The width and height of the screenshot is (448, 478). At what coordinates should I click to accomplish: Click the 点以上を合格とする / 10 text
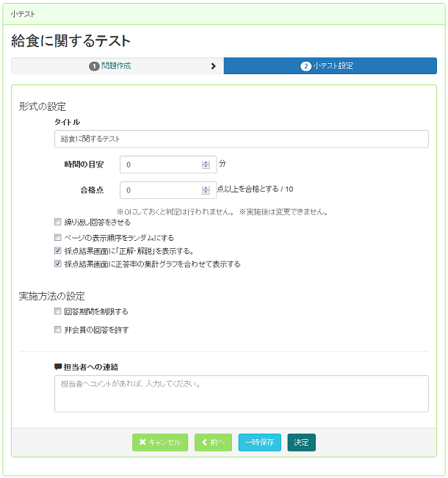255,189
